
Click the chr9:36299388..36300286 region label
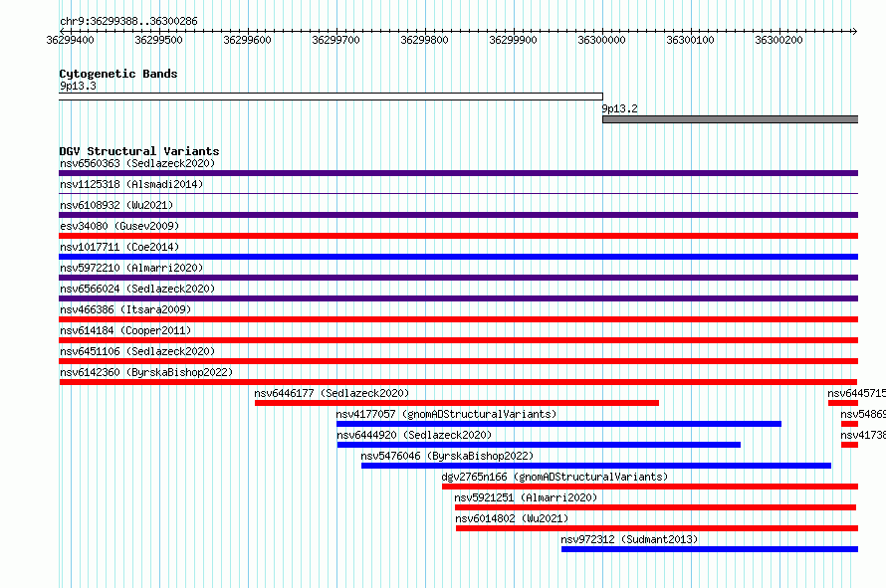[x=128, y=21]
